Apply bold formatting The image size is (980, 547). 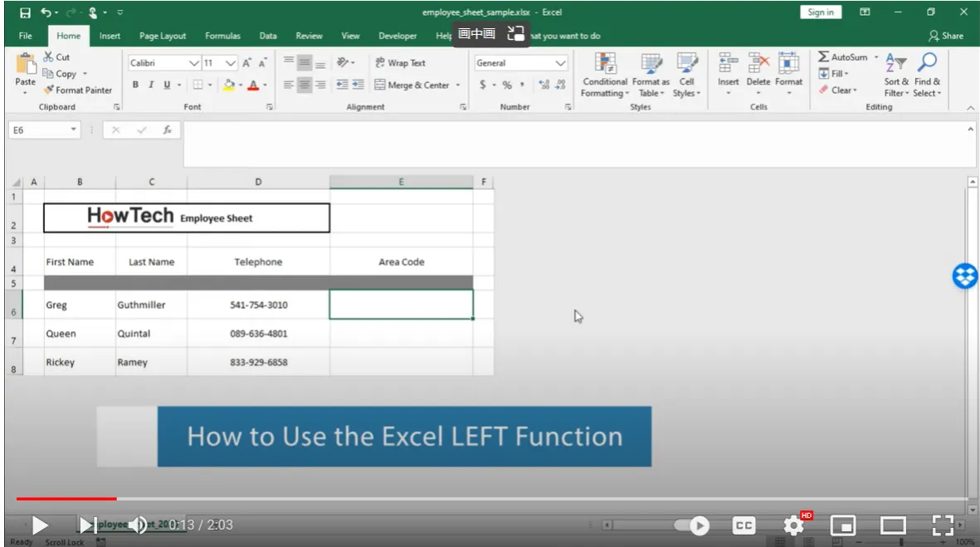click(135, 85)
